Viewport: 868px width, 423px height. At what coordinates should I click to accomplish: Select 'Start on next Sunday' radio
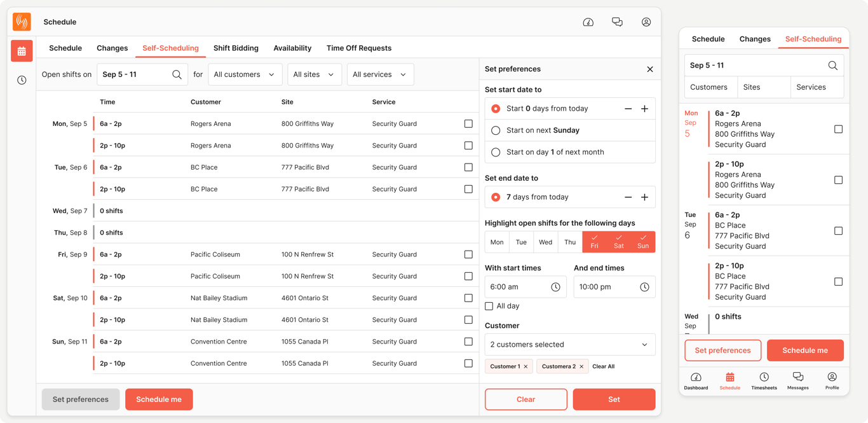click(496, 130)
